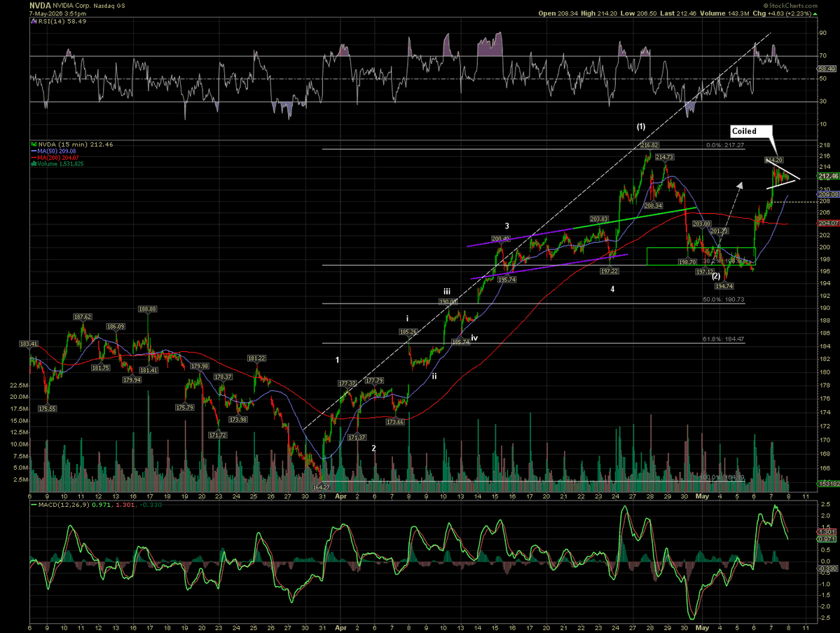Image resolution: width=840 pixels, height=633 pixels.
Task: Click the 'Low 206.50' header value
Action: (x=638, y=13)
